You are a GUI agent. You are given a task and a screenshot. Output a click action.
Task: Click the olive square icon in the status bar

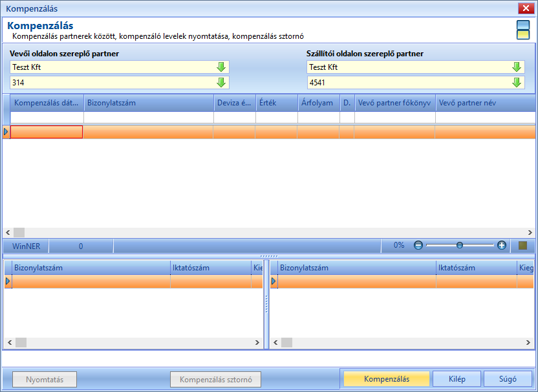point(522,245)
